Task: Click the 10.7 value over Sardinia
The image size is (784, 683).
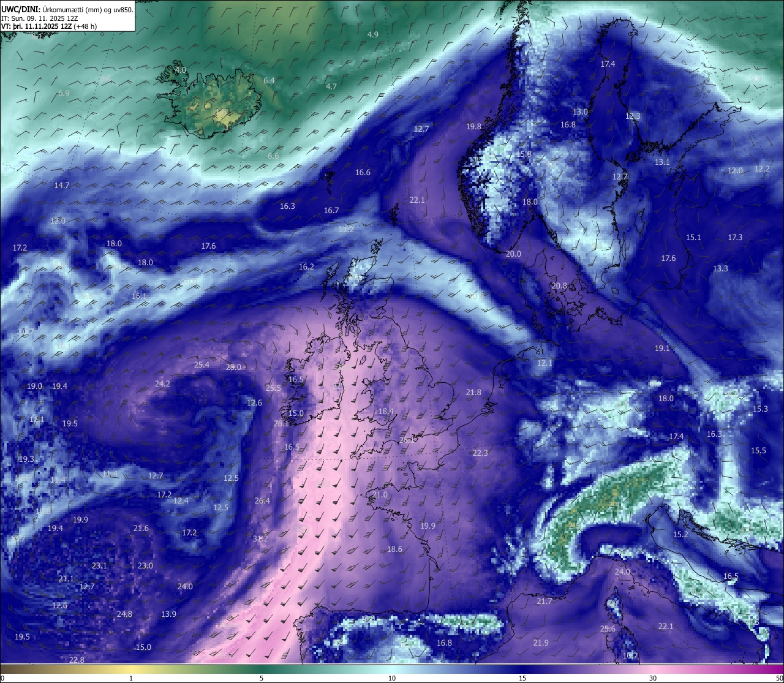Action: click(630, 656)
